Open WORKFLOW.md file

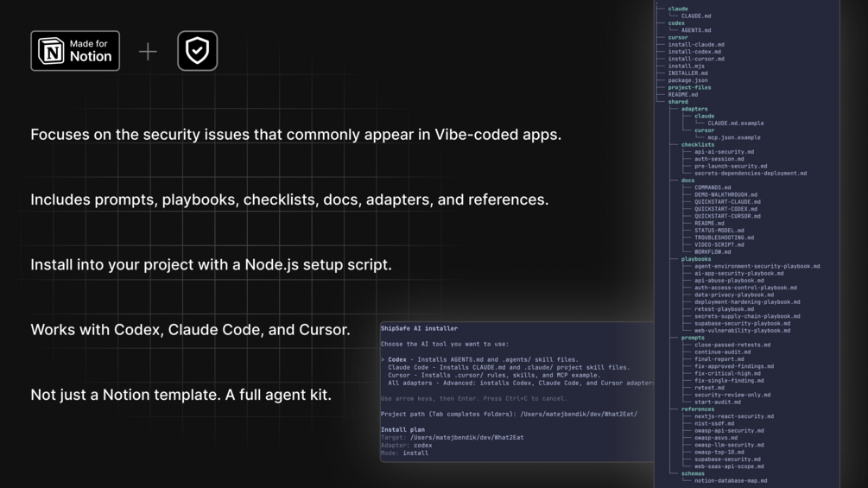click(x=713, y=252)
